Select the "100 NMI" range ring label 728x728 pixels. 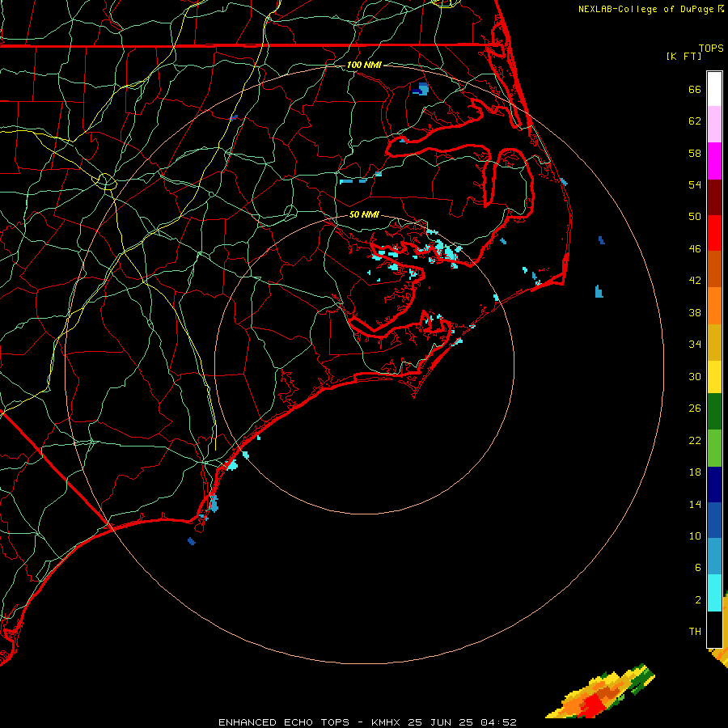(364, 65)
